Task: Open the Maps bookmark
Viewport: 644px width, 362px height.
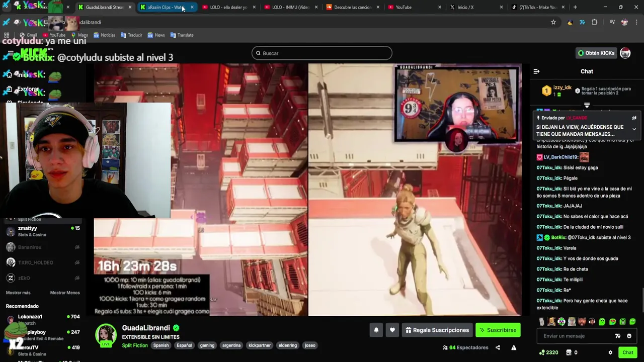Action: pos(79,35)
